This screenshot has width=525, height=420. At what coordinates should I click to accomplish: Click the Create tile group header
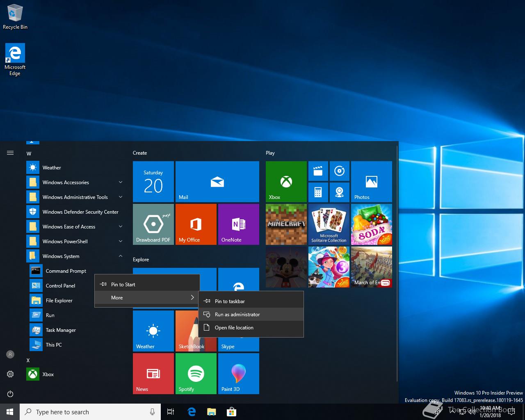coord(140,153)
